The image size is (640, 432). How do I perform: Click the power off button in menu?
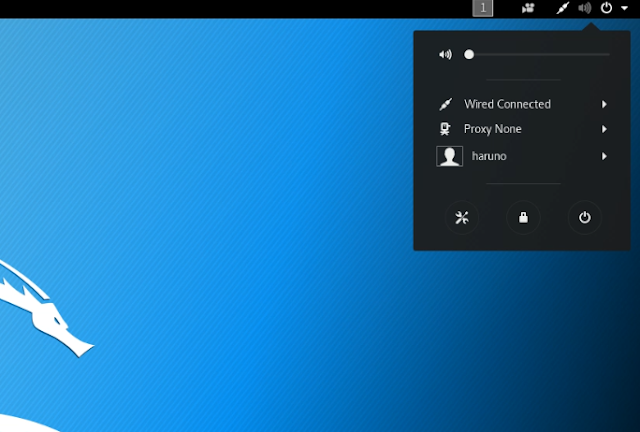[x=584, y=218]
